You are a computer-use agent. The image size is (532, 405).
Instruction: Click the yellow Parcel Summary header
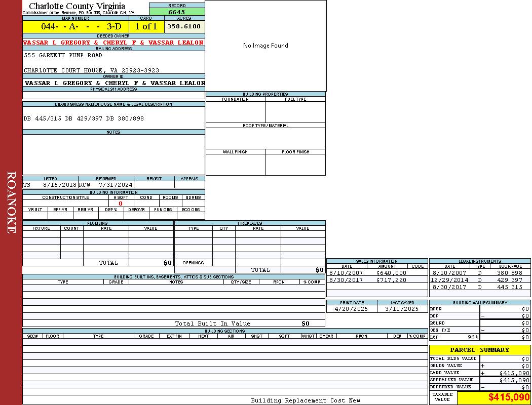[479, 350]
